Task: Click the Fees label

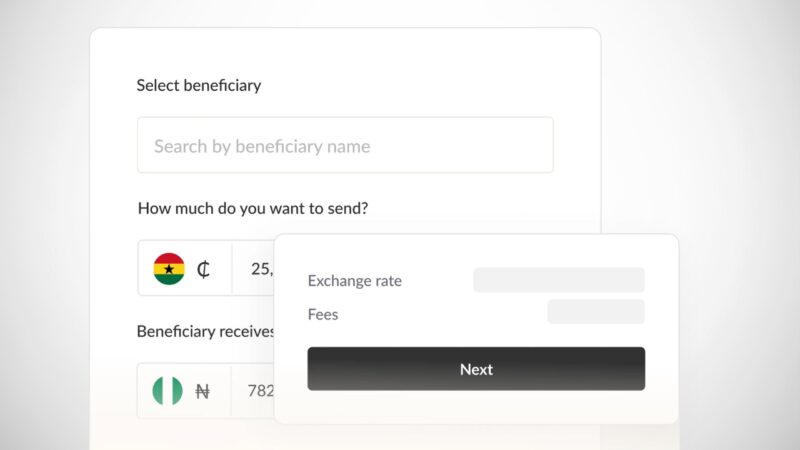Action: click(323, 314)
